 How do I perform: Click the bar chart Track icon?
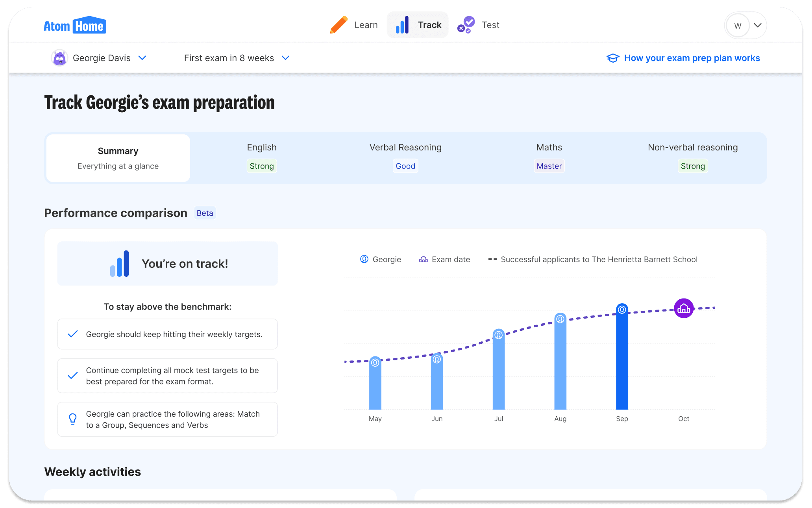point(402,25)
